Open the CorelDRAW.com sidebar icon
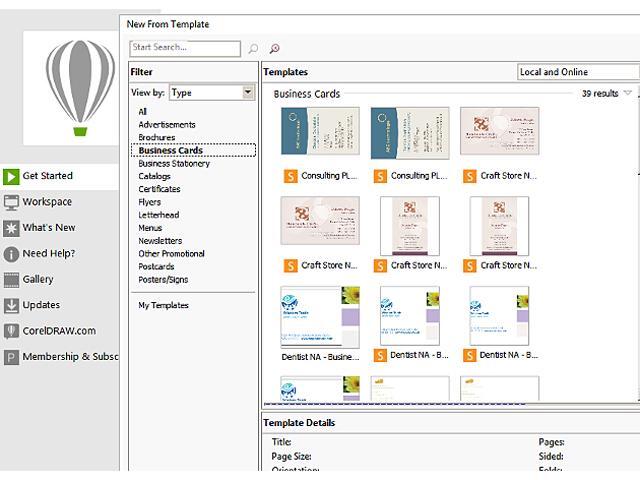640x480 pixels. [x=11, y=331]
